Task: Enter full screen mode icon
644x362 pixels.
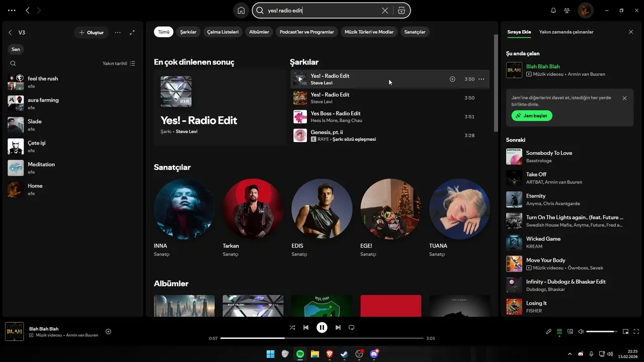Action: (x=636, y=331)
